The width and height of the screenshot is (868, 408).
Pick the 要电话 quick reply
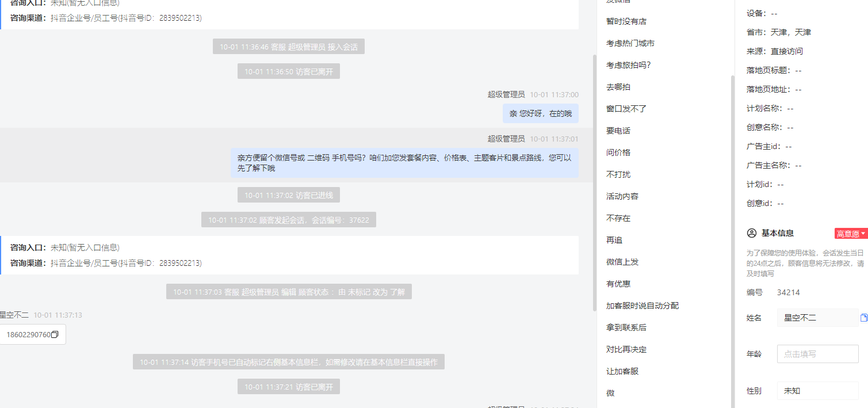tap(618, 131)
